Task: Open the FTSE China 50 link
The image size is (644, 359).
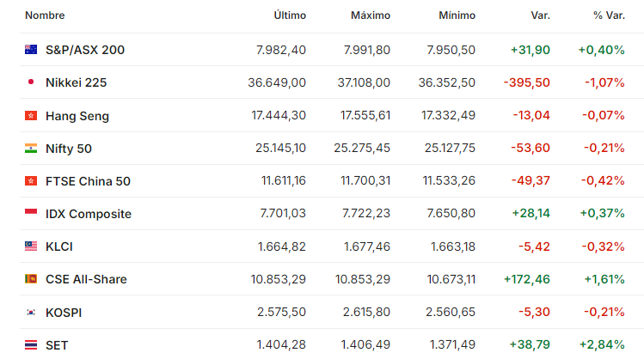Action: pos(88,181)
